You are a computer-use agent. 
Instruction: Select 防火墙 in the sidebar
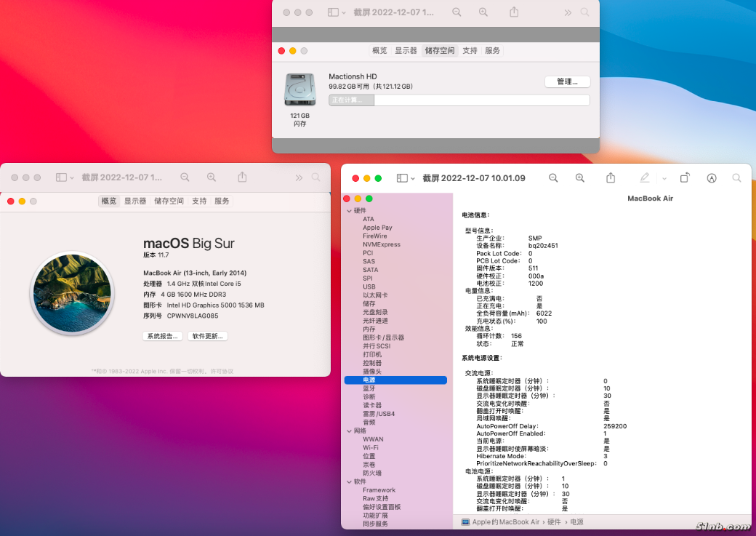click(x=372, y=473)
